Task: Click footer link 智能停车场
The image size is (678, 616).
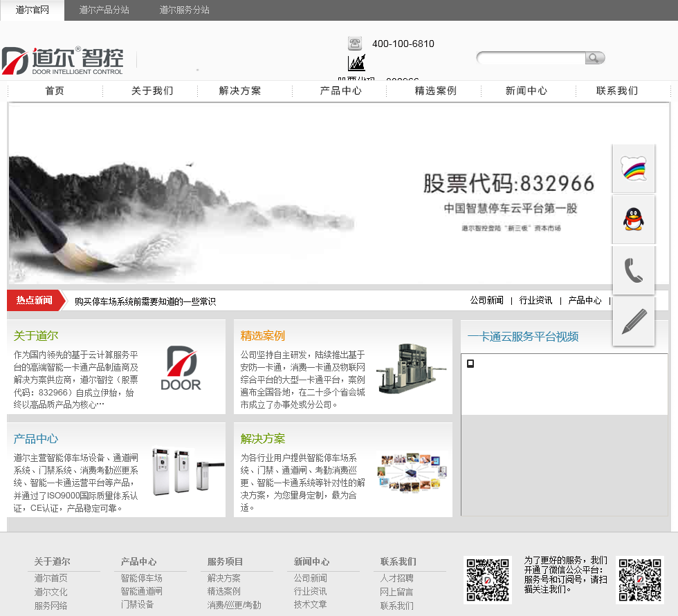Action: pyautogui.click(x=141, y=578)
